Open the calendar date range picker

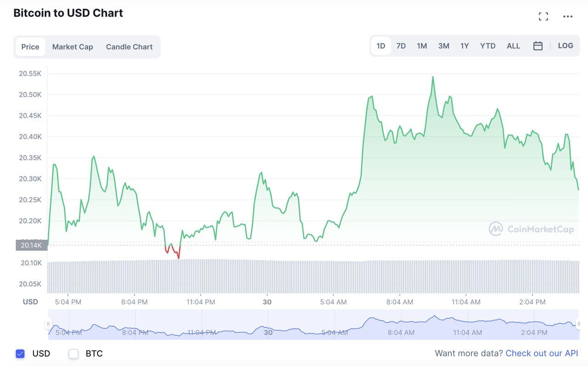538,46
